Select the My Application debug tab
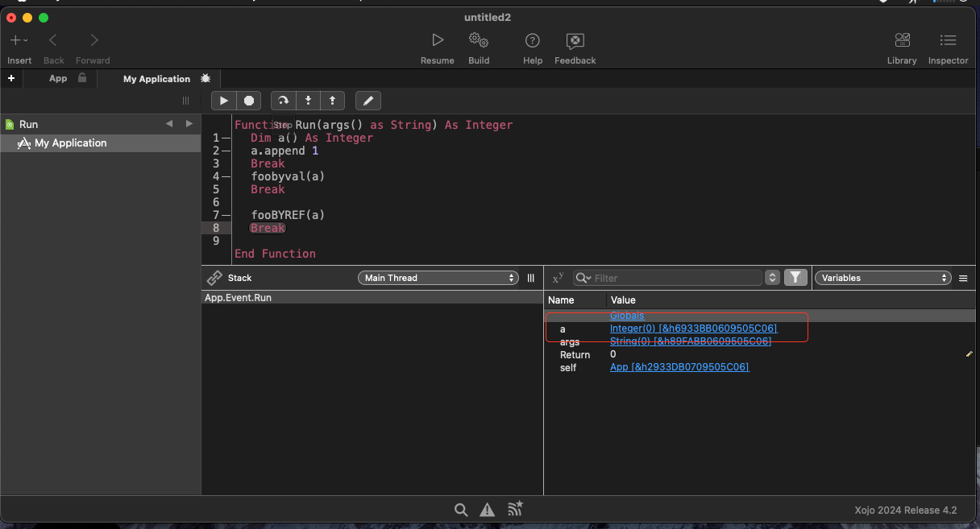Screen dimensions: 980x529 pyautogui.click(x=157, y=79)
